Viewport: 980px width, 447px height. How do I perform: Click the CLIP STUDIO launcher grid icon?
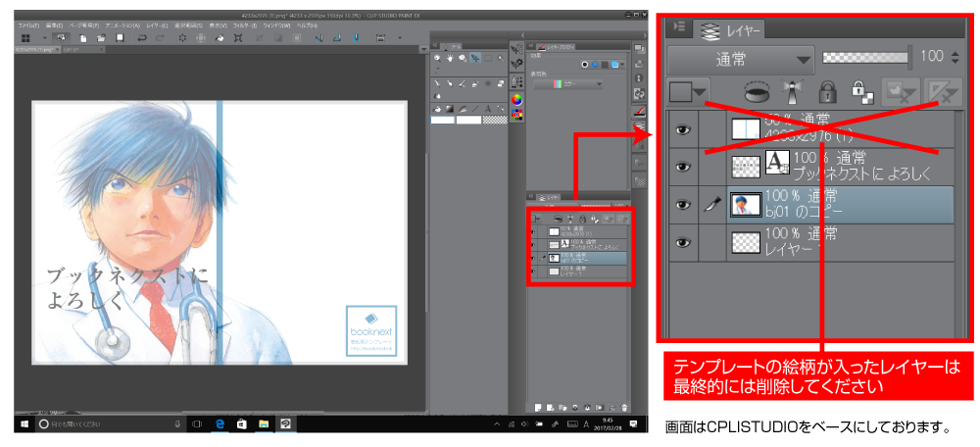pyautogui.click(x=25, y=38)
